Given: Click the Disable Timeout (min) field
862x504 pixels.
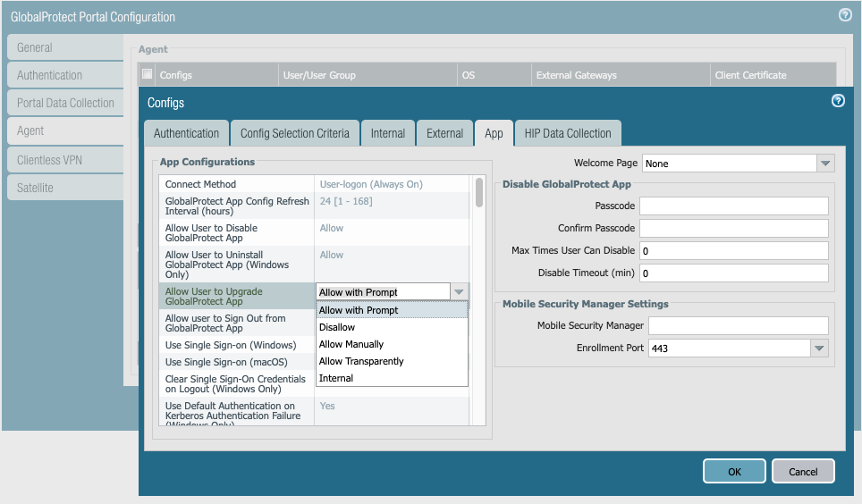Looking at the screenshot, I should coord(734,273).
